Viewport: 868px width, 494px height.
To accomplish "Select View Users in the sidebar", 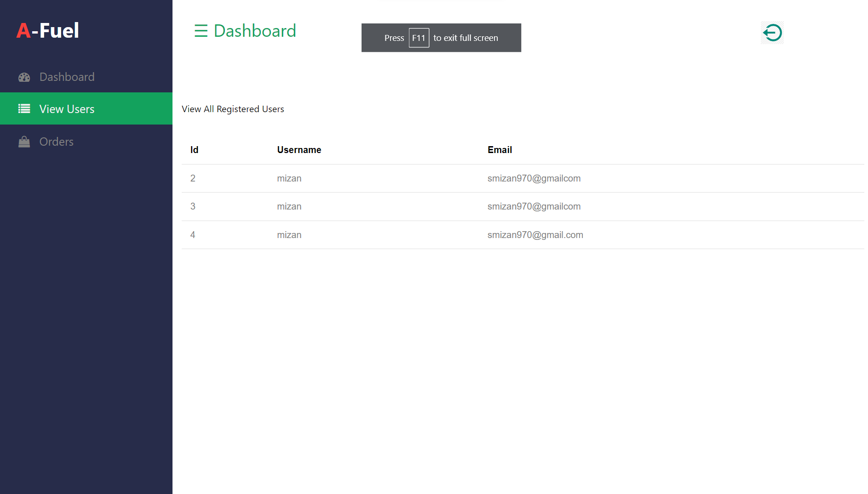I will pyautogui.click(x=67, y=109).
